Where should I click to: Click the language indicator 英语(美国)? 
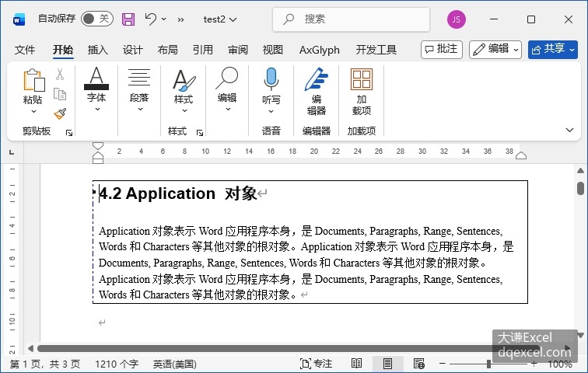pyautogui.click(x=174, y=364)
